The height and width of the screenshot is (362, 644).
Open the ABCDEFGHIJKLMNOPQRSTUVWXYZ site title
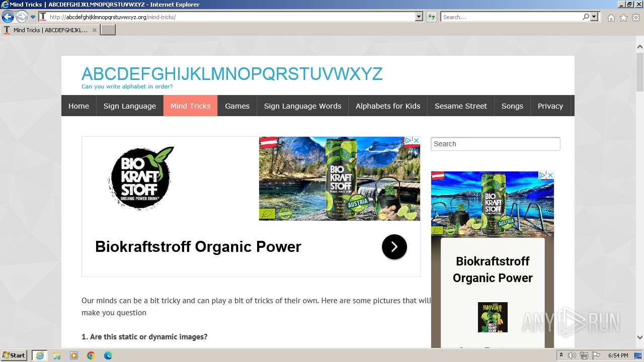[232, 74]
